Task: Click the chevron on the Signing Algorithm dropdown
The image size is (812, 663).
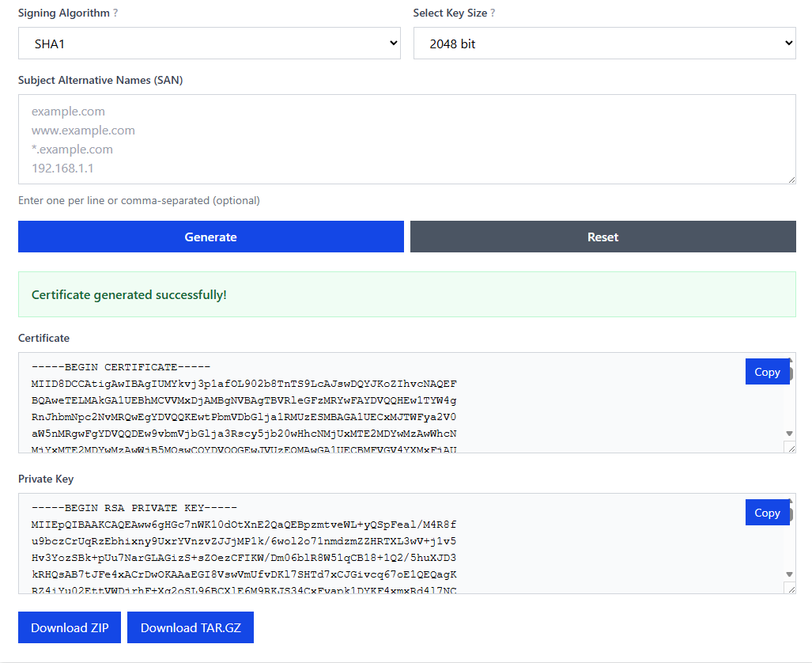Action: point(395,43)
